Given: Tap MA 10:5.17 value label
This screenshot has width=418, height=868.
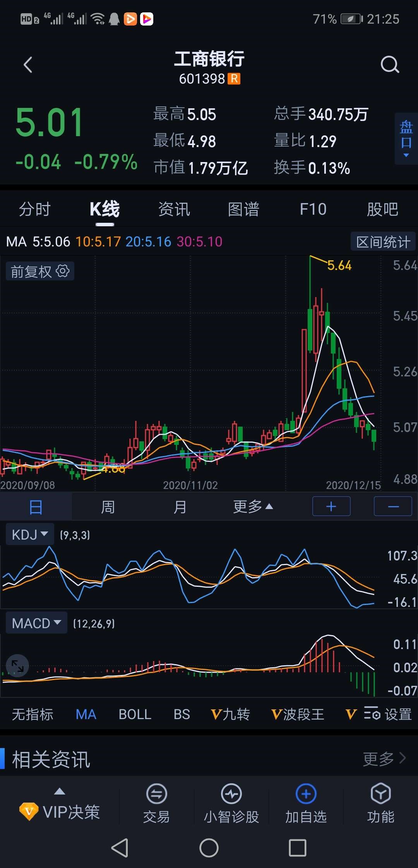Looking at the screenshot, I should tap(98, 242).
